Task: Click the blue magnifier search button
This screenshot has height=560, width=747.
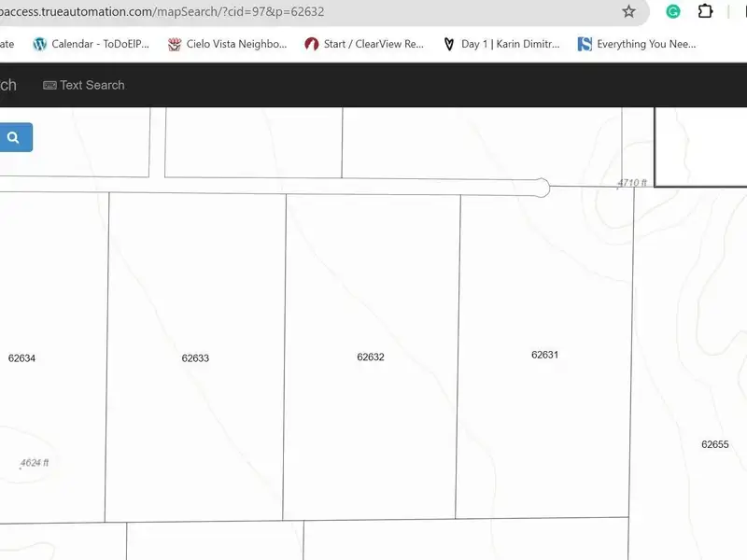Action: (x=14, y=137)
